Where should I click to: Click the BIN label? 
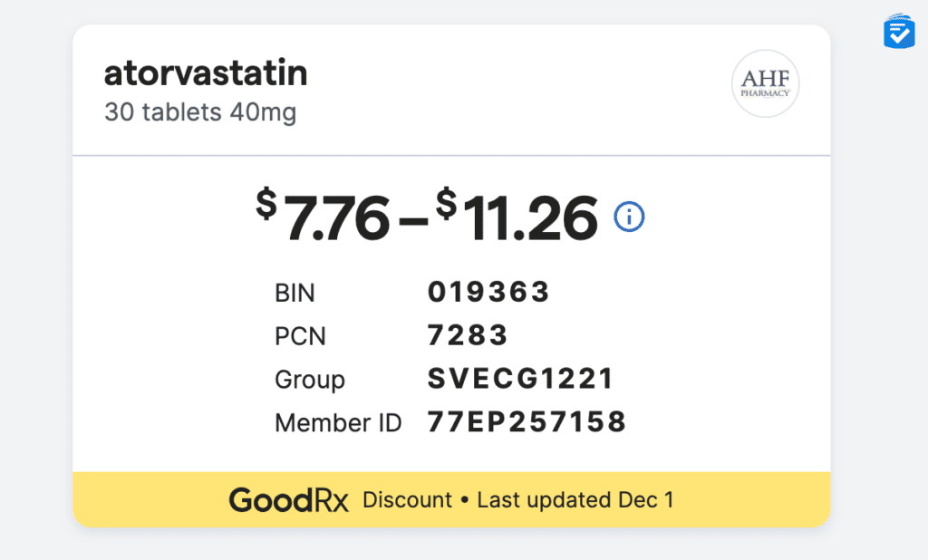[295, 293]
